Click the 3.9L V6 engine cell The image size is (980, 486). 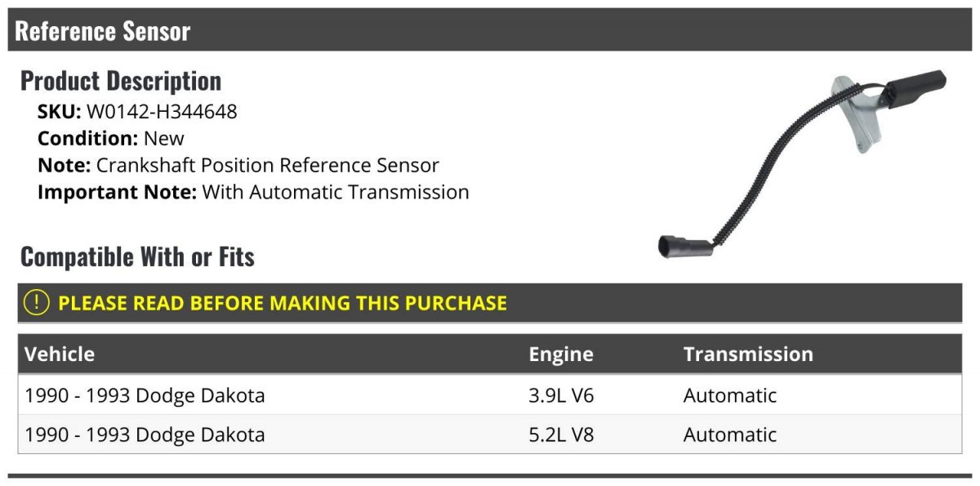tap(561, 395)
